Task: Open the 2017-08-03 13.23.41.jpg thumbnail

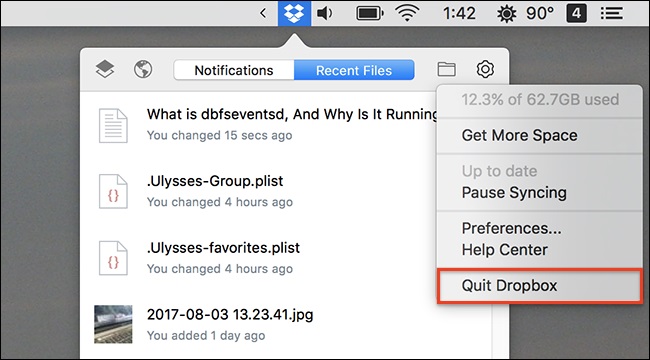Action: [x=113, y=324]
